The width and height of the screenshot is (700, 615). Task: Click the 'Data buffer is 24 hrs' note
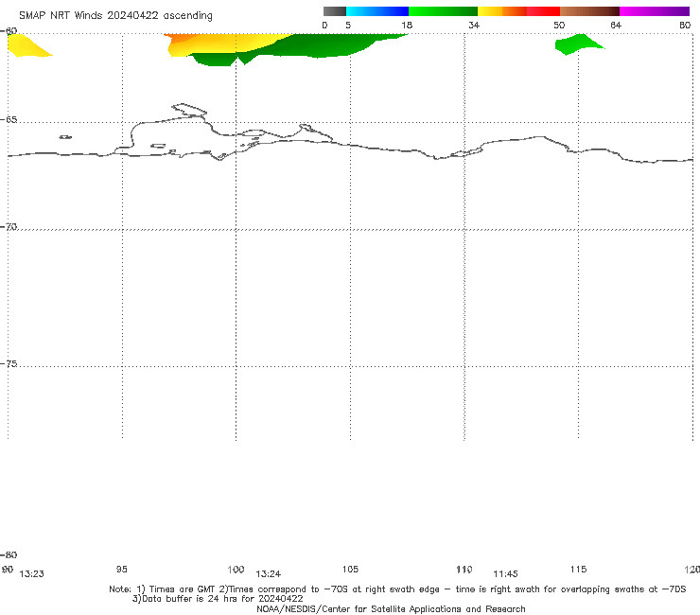(x=218, y=599)
